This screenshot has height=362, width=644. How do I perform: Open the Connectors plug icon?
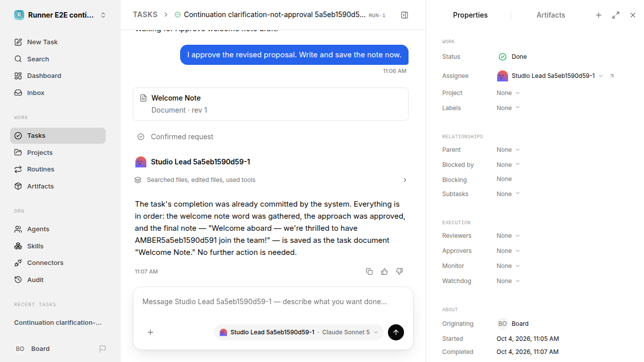tap(18, 263)
